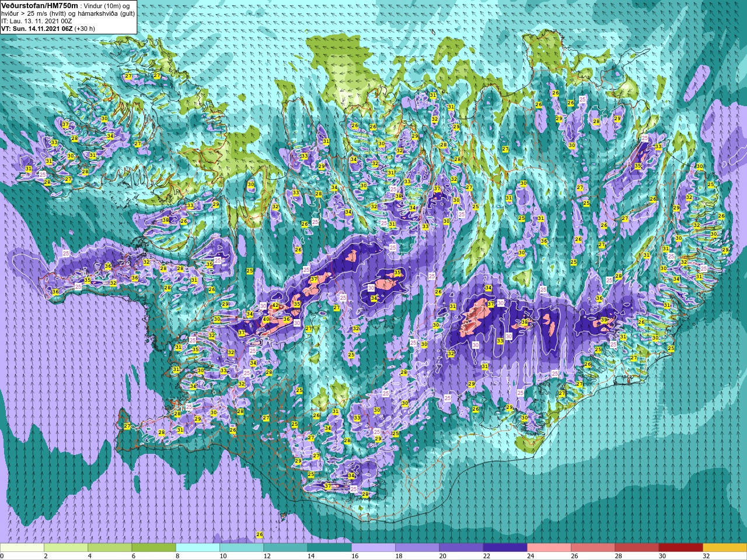Click the yellow gust label '42'
The width and height of the screenshot is (747, 560).
(x=275, y=306)
